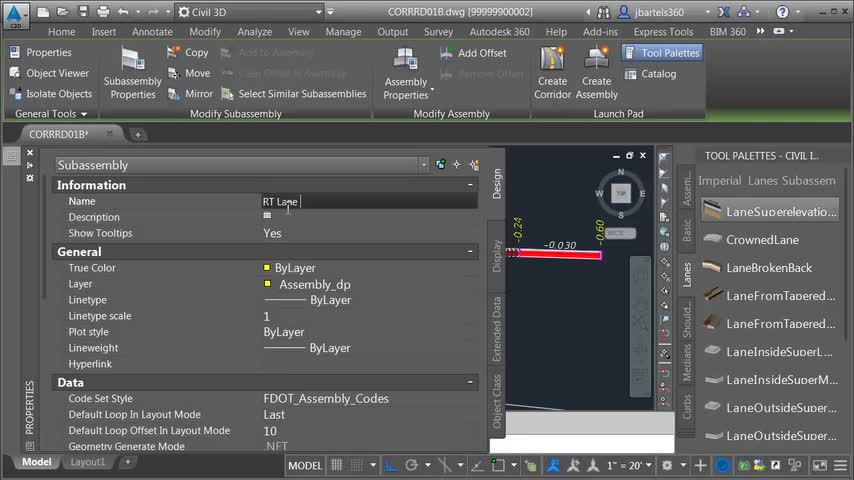Screen dimensions: 854x480
Task: Click the Show Tooltips Yes value
Action: pyautogui.click(x=272, y=233)
